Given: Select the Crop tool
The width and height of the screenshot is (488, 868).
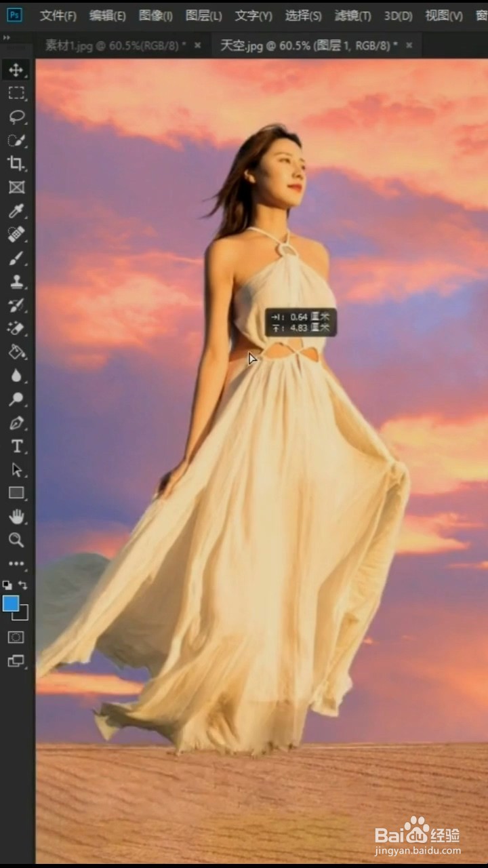Looking at the screenshot, I should 16,163.
